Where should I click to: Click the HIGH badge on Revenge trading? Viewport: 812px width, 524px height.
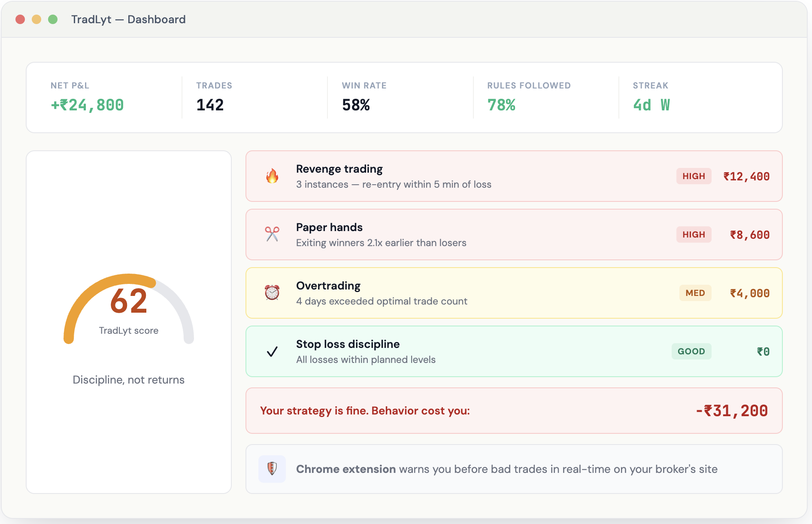click(x=694, y=176)
